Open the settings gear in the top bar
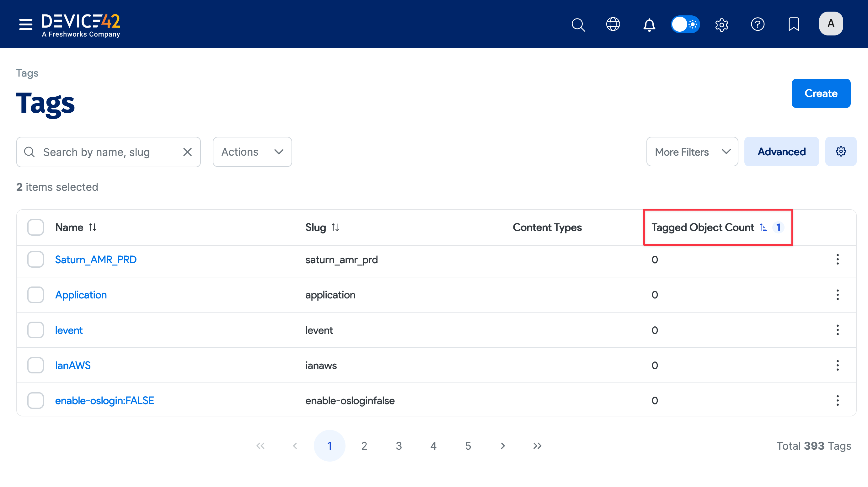 click(x=722, y=24)
